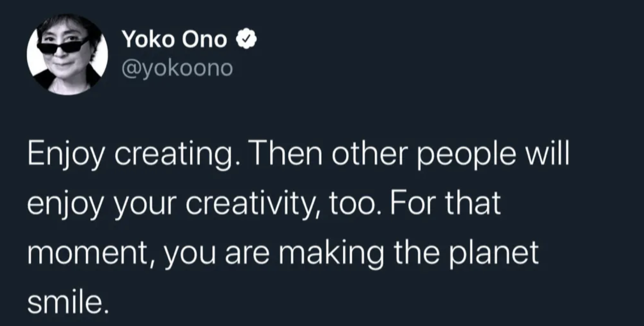This screenshot has width=644, height=326.
Task: Select the lowercase "enjoy" starting the second line
Action: pos(64,205)
